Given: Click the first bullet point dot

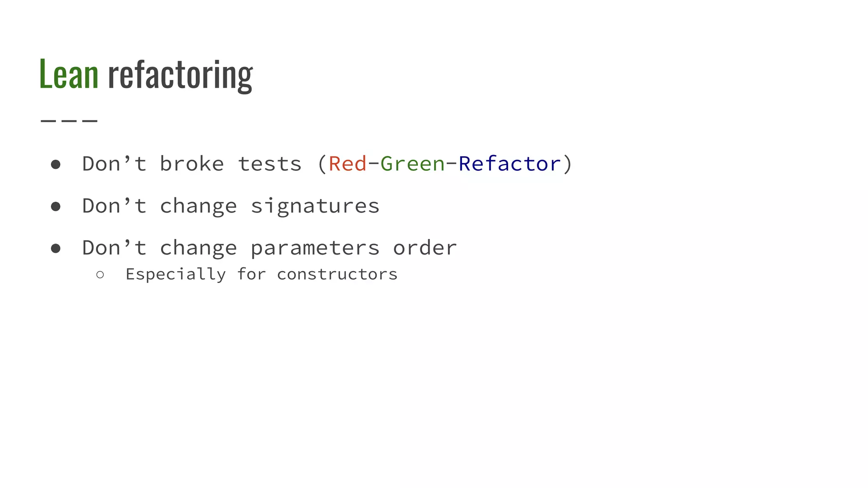Looking at the screenshot, I should coord(56,164).
